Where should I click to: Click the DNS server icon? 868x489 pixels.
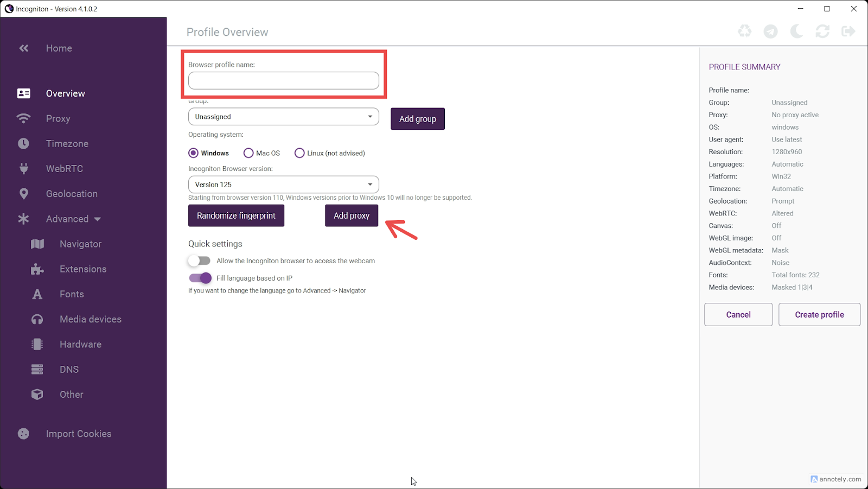(x=37, y=369)
